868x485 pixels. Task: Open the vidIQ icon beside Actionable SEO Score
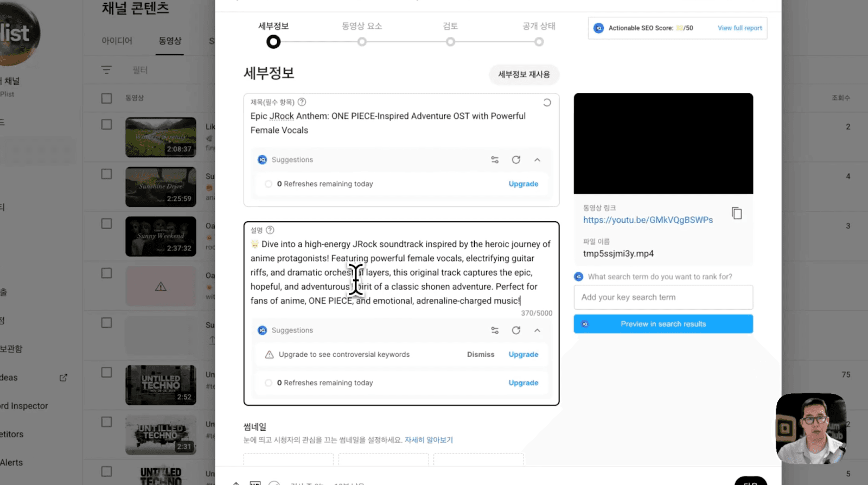click(598, 28)
